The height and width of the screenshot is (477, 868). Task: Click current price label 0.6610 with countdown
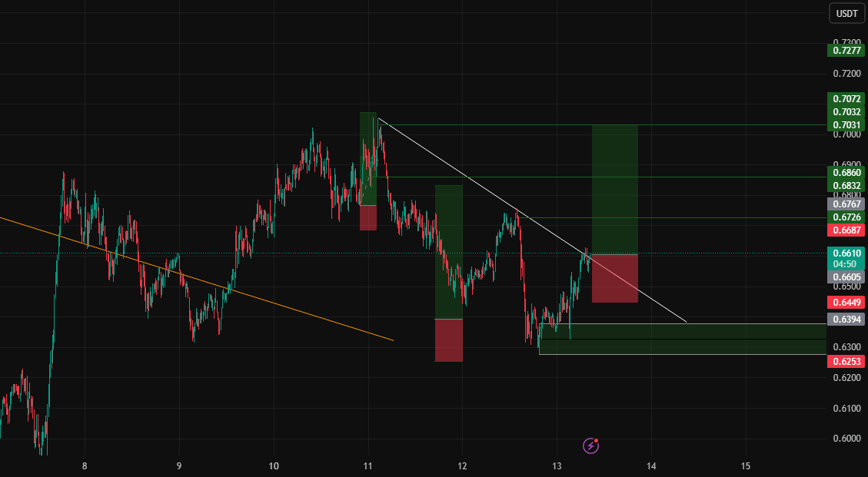point(846,258)
